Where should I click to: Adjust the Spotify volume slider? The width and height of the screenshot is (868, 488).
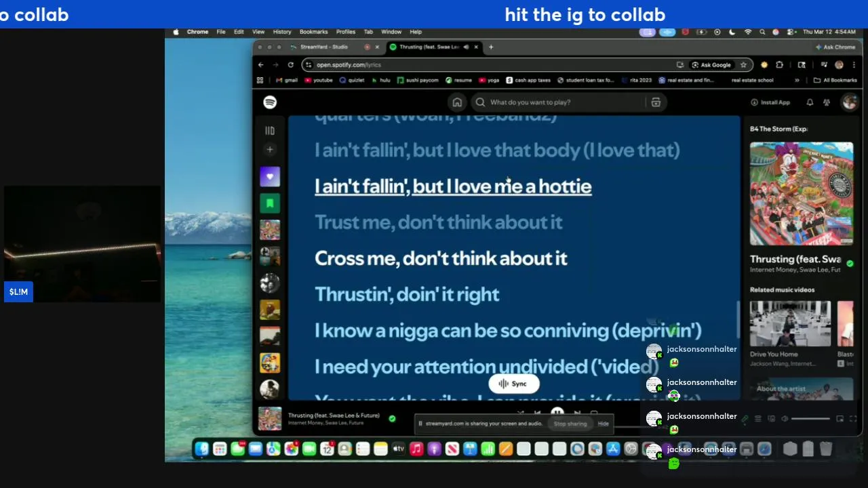coord(810,419)
